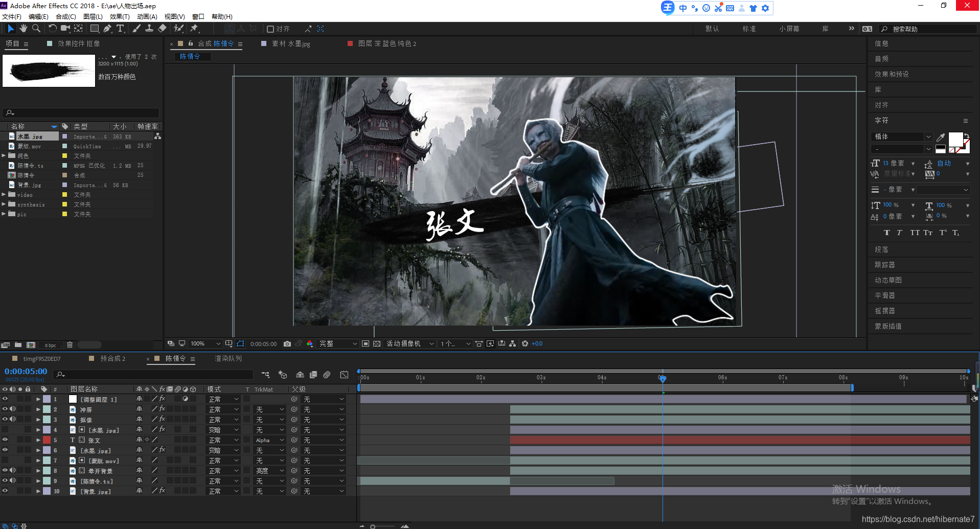Pick text color with the eyedropper

tap(941, 137)
